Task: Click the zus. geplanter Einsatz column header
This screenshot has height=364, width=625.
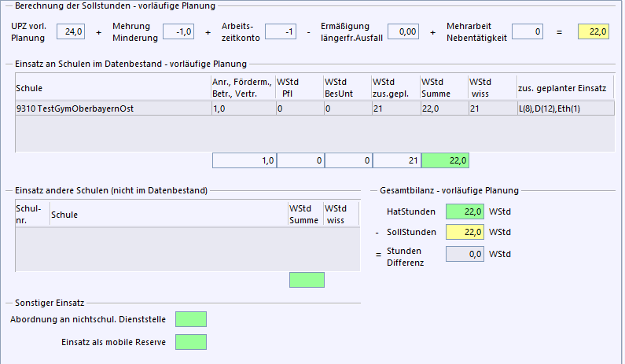Action: (565, 88)
